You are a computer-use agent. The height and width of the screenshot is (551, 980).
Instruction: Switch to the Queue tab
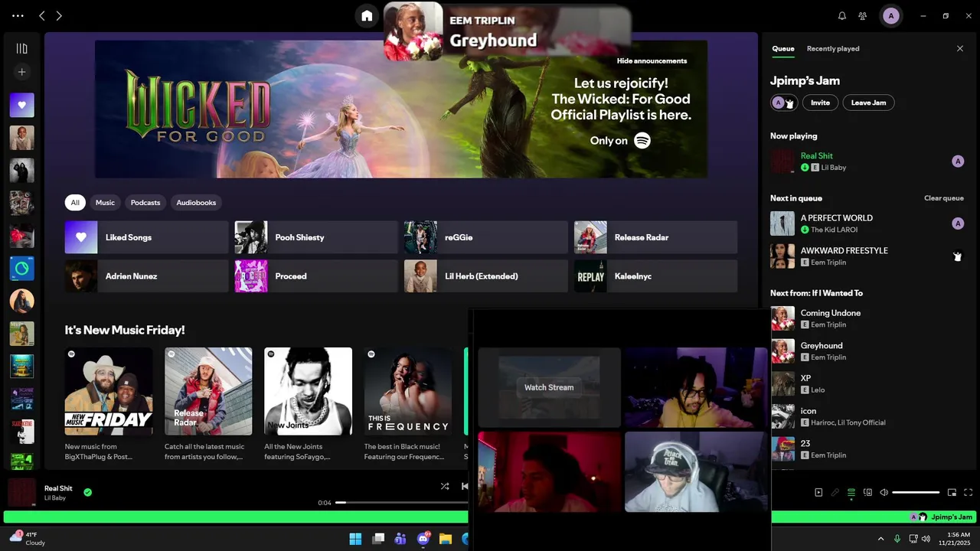782,48
